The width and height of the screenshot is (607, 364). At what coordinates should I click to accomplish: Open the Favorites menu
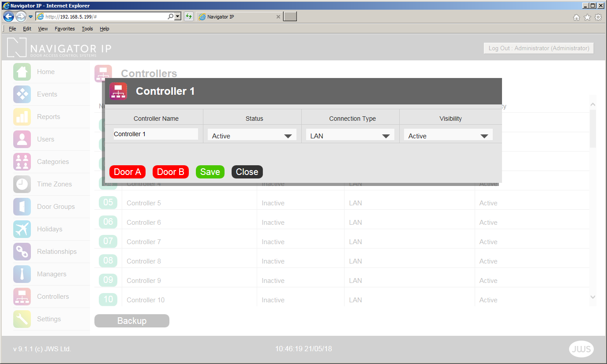(x=65, y=29)
